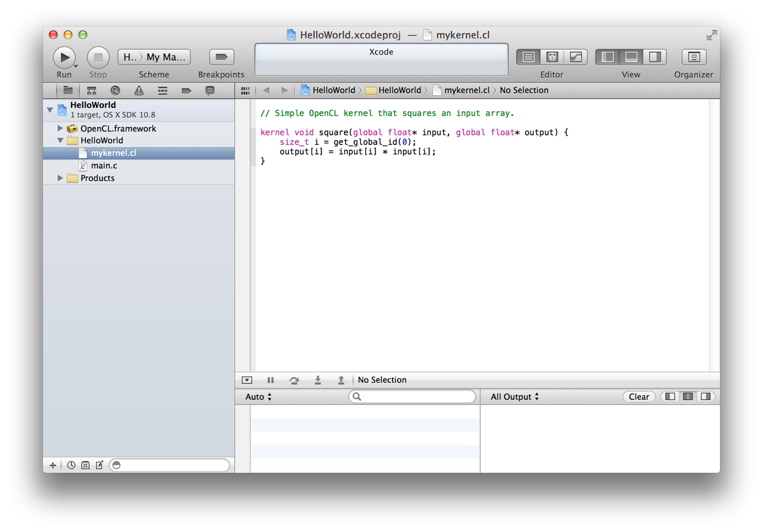The image size is (763, 532).
Task: Toggle the Utilities pane on the right
Action: (x=654, y=57)
